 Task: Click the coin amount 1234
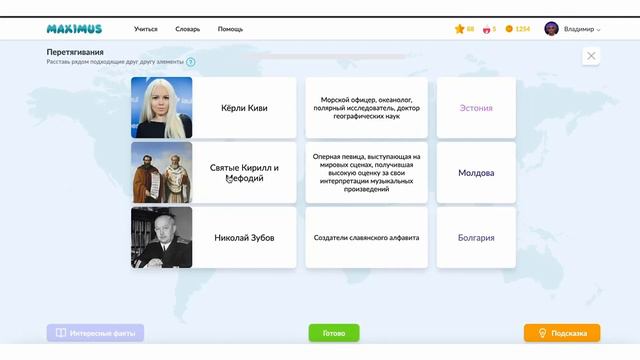click(523, 29)
